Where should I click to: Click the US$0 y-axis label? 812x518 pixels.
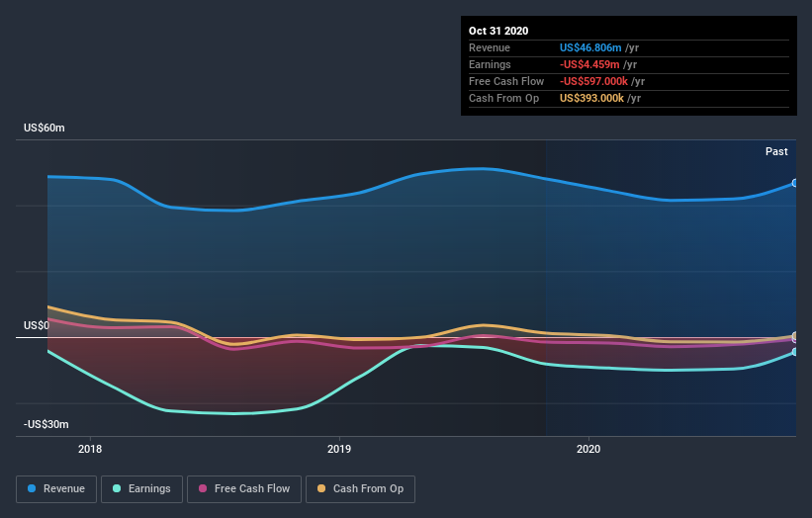click(x=37, y=325)
